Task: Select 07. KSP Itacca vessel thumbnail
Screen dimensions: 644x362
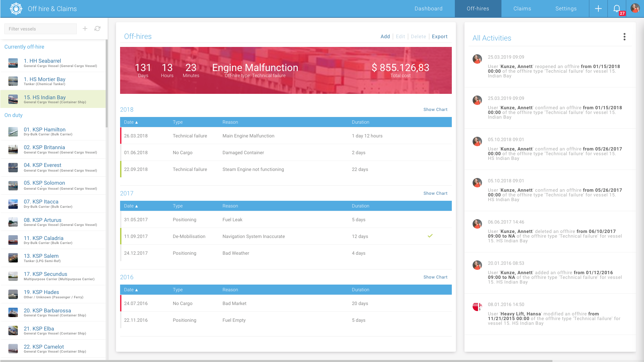Action: click(13, 204)
